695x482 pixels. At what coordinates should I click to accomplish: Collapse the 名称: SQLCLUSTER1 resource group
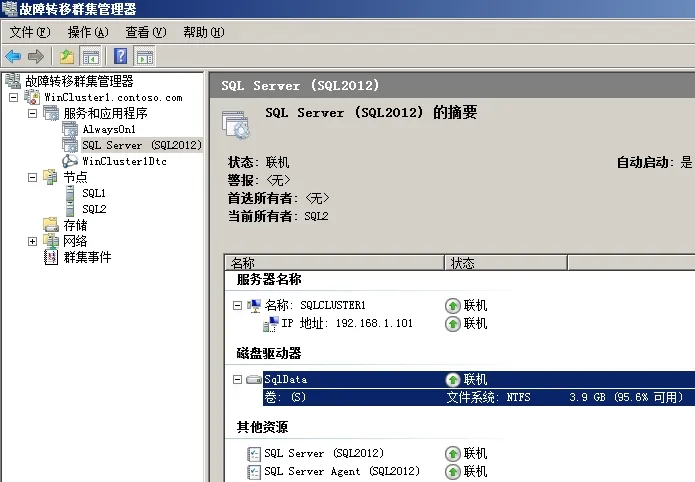[238, 306]
